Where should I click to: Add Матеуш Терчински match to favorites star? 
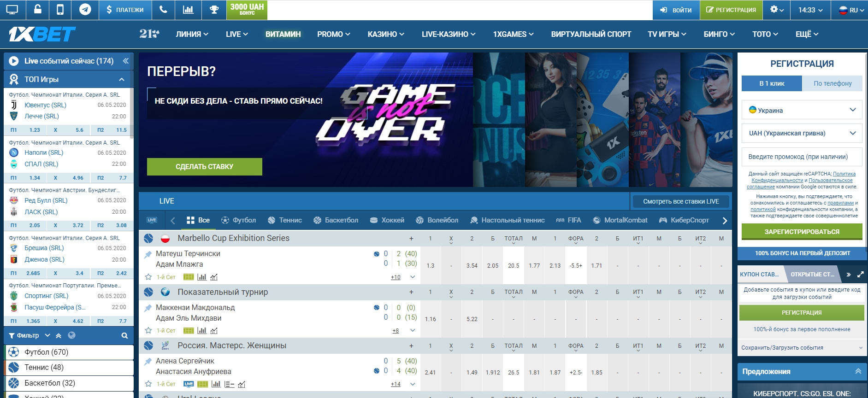pyautogui.click(x=148, y=277)
